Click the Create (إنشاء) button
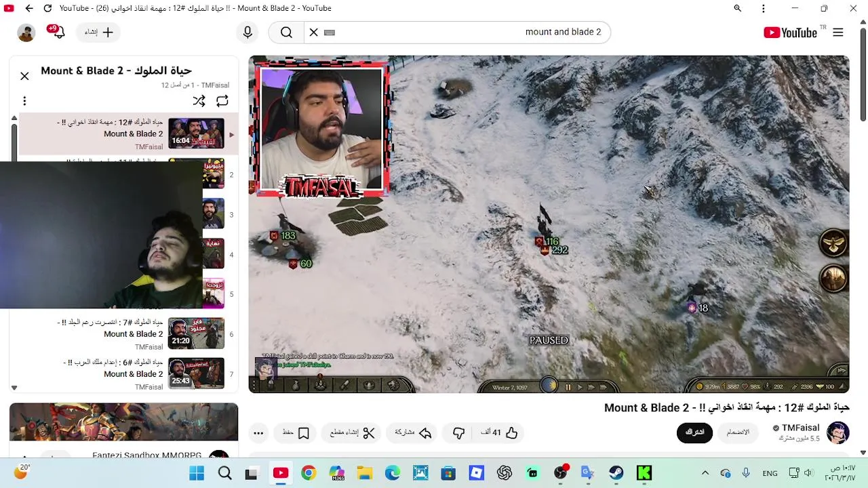The height and width of the screenshot is (488, 868). tap(100, 32)
